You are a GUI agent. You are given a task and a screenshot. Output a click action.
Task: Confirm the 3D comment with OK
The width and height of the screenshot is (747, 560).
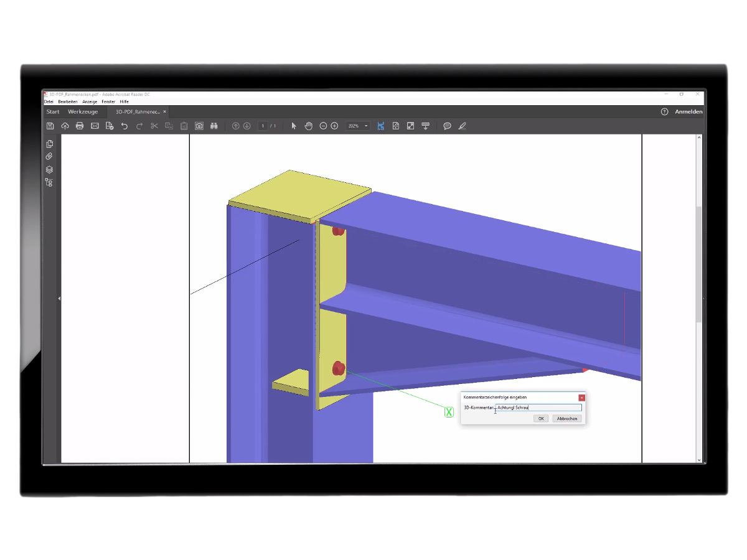pyautogui.click(x=540, y=418)
